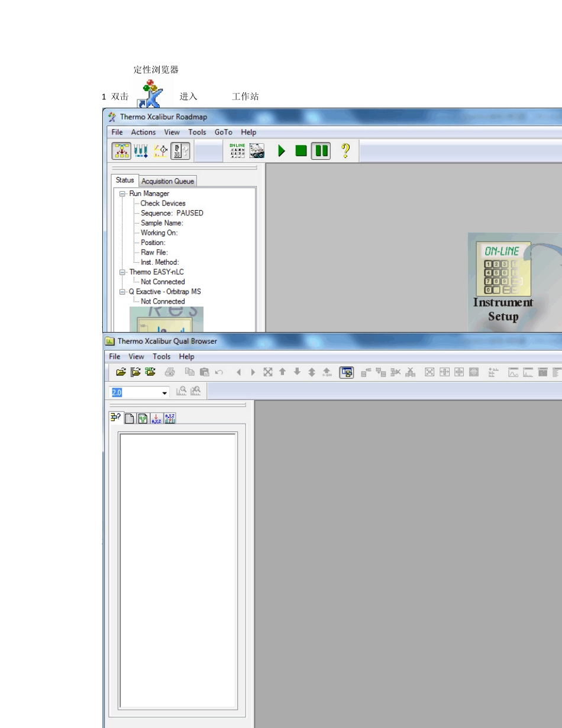This screenshot has height=728, width=562.
Task: Collapse the Thermo EASY-nLC tree node
Action: point(122,272)
